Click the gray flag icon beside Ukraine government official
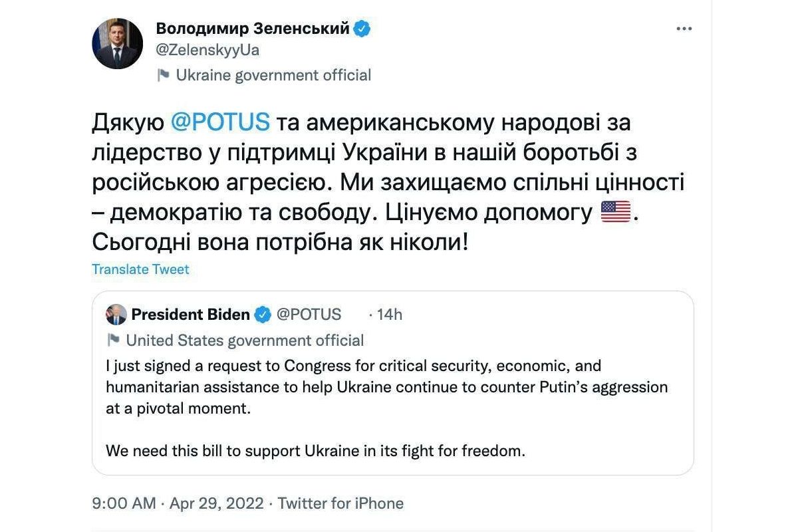 click(163, 75)
